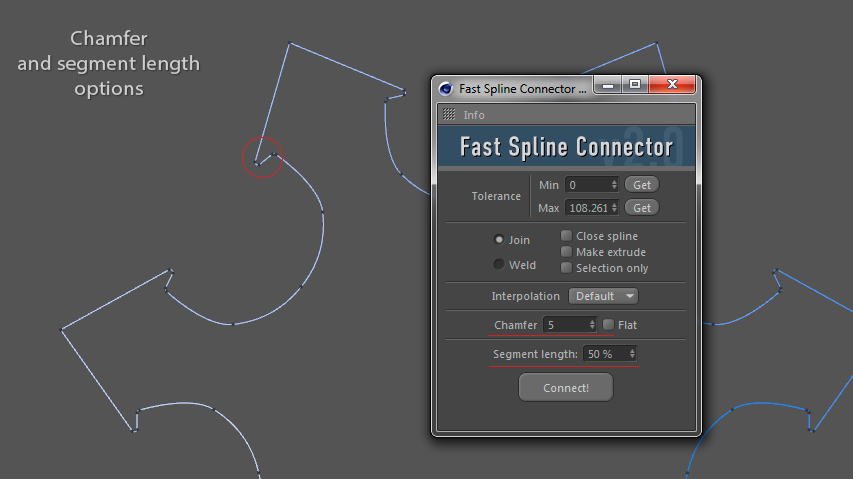This screenshot has width=853, height=479.
Task: Enable the Close spline checkbox
Action: pyautogui.click(x=566, y=235)
